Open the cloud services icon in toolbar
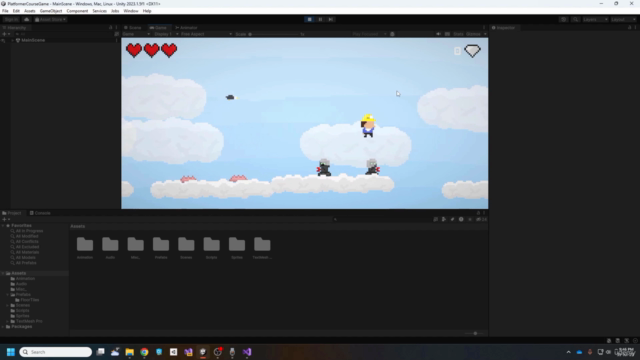This screenshot has height=360, width=640. pyautogui.click(x=27, y=19)
